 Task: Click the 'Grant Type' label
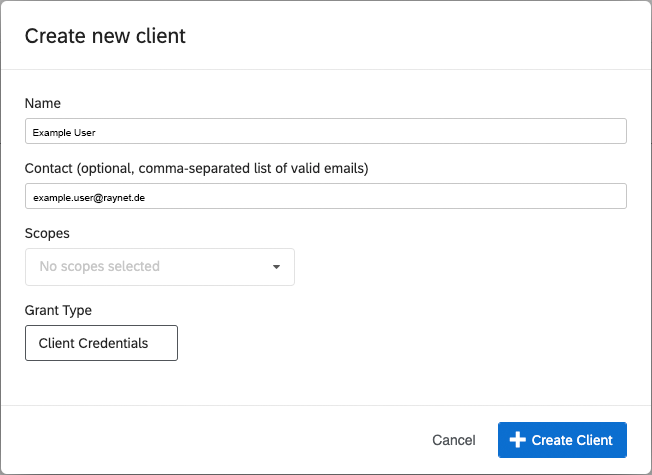tap(58, 310)
